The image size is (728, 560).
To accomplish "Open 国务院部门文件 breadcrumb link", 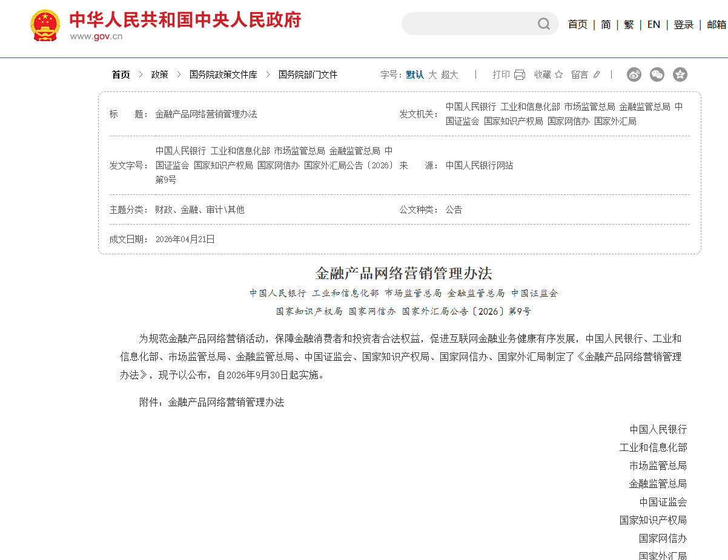I will click(308, 74).
